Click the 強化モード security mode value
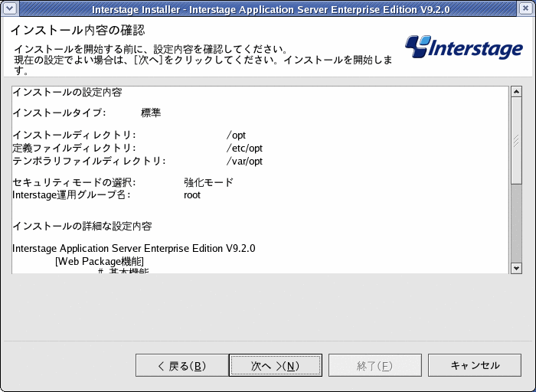The height and width of the screenshot is (392, 536). [x=208, y=182]
